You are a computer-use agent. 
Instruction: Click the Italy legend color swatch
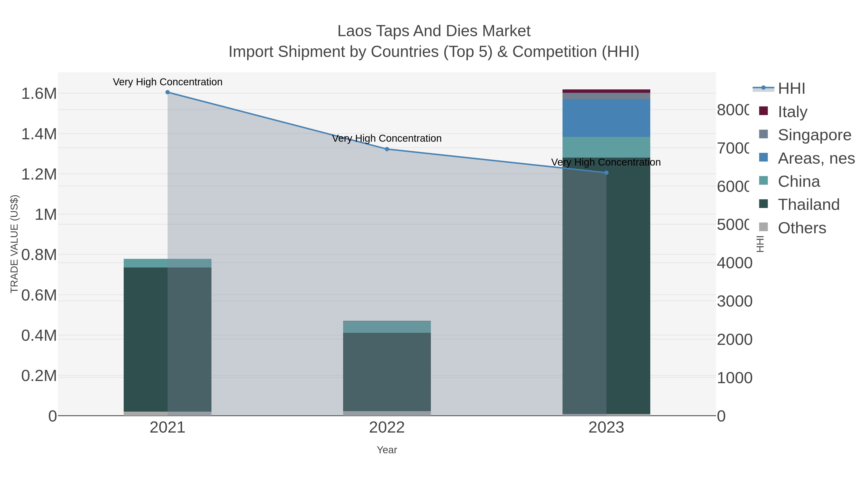click(x=764, y=111)
